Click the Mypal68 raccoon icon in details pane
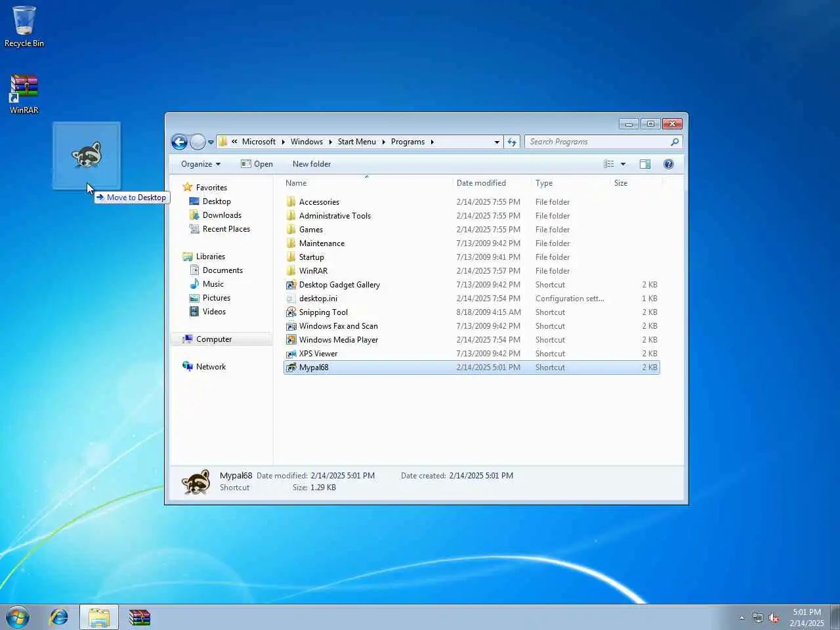This screenshot has height=630, width=840. (196, 482)
